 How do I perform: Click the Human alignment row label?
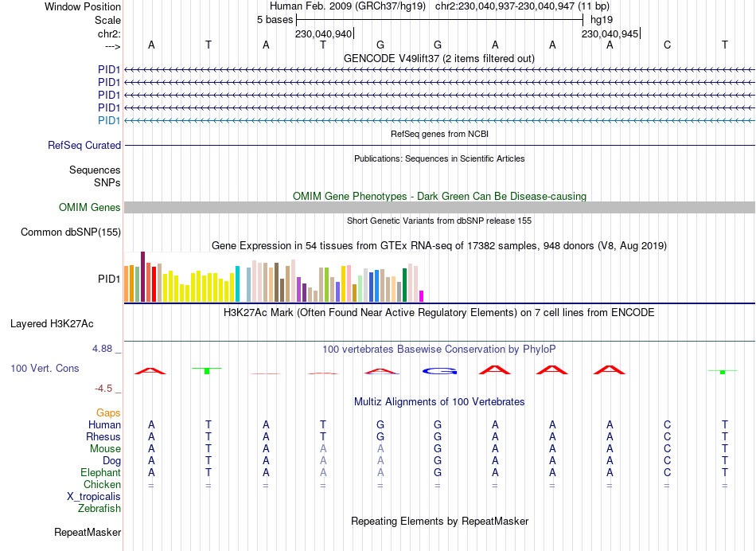pyautogui.click(x=104, y=424)
